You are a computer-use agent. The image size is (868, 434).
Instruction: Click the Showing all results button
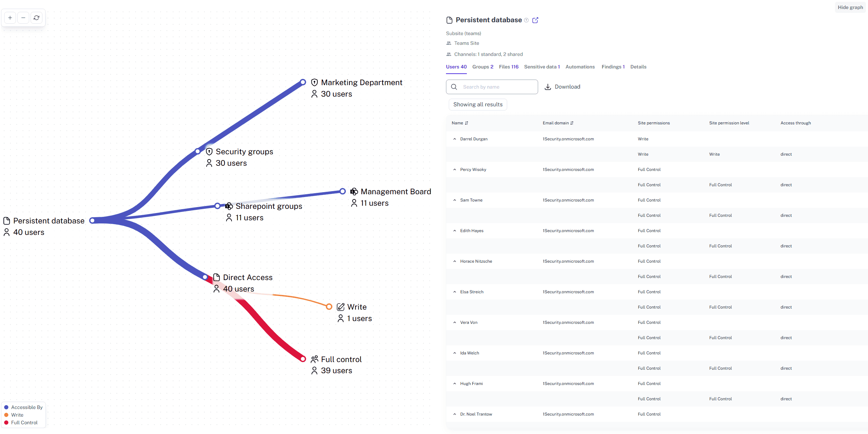(x=478, y=104)
